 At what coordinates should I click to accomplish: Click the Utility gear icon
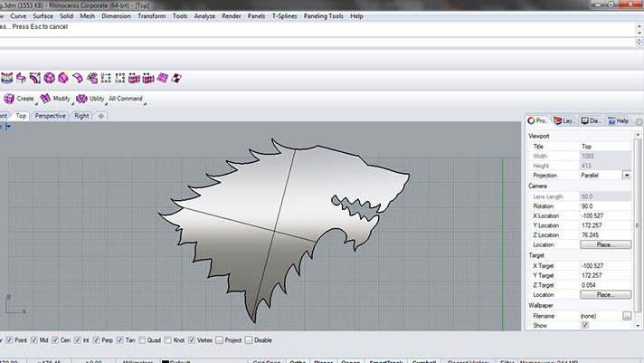coord(81,99)
